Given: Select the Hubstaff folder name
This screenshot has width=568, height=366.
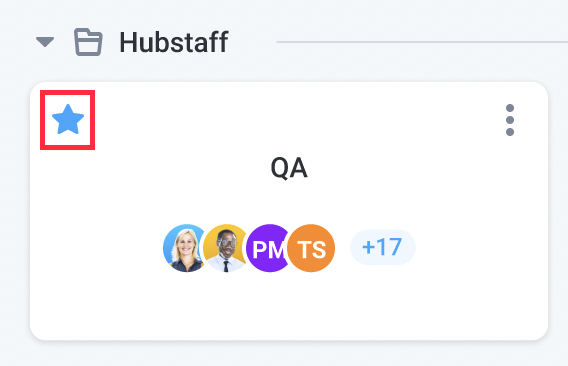Looking at the screenshot, I should (x=174, y=42).
